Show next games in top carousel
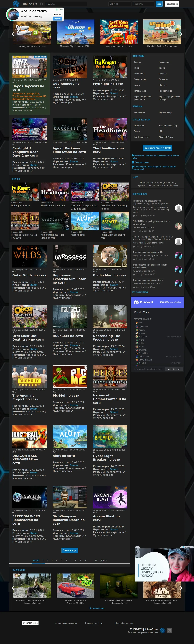Image resolution: width=194 pixels, height=644 pixels. click(181, 34)
